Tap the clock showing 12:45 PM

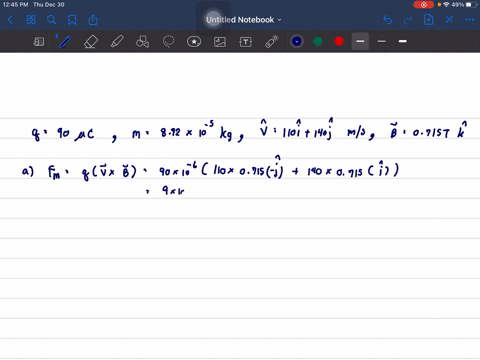tap(15, 5)
